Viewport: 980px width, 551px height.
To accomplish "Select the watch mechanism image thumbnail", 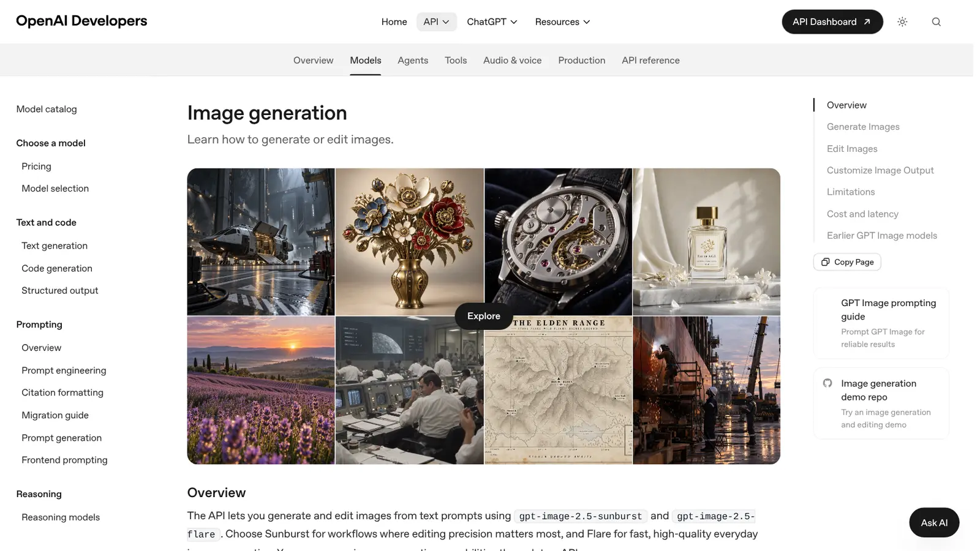I will click(x=558, y=242).
